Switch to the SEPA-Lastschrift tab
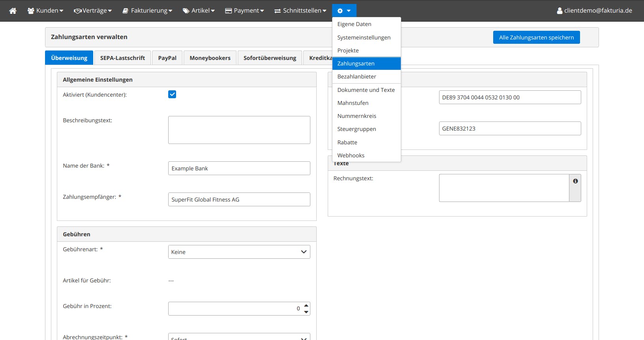The image size is (644, 340). click(x=122, y=58)
